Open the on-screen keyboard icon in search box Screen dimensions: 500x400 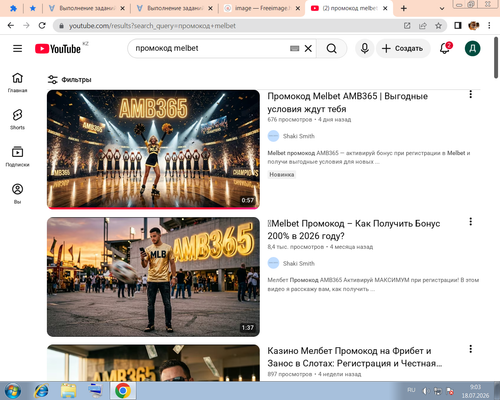[x=294, y=49]
